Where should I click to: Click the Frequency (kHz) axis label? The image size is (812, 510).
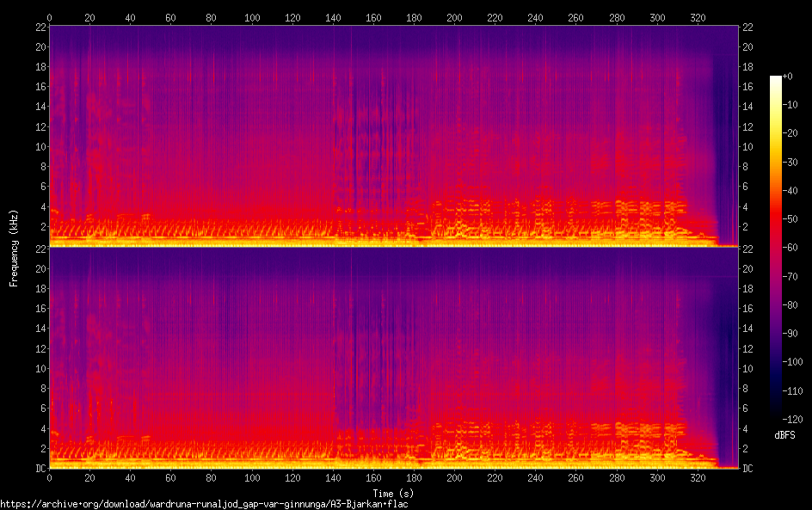[14, 248]
